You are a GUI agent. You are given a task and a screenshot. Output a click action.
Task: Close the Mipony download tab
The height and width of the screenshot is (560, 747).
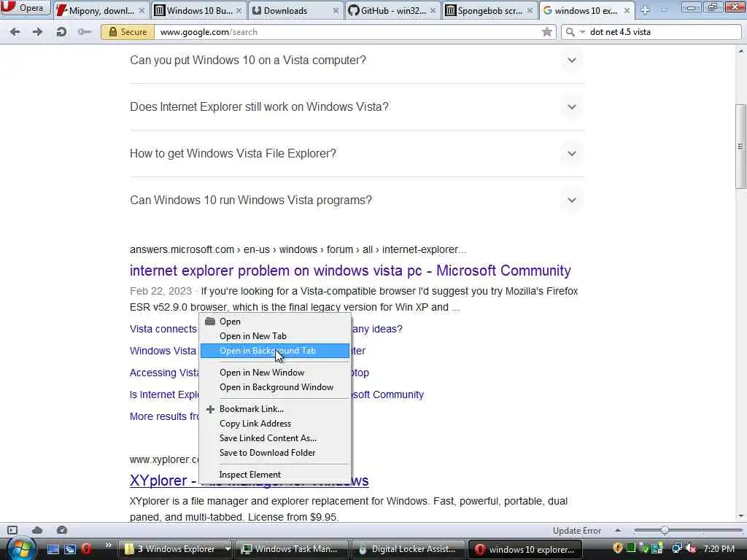click(x=142, y=10)
